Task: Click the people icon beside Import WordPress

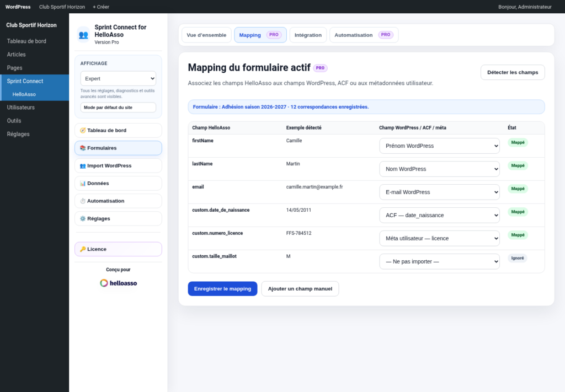Action: click(x=83, y=165)
